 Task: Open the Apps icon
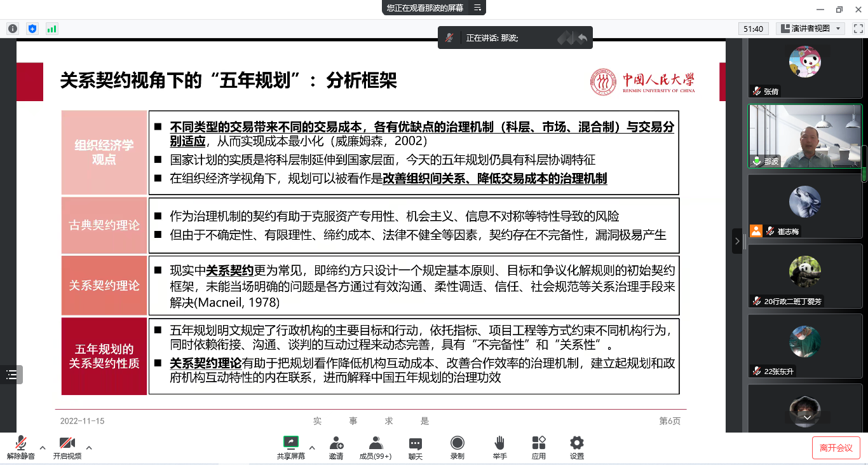(x=539, y=447)
